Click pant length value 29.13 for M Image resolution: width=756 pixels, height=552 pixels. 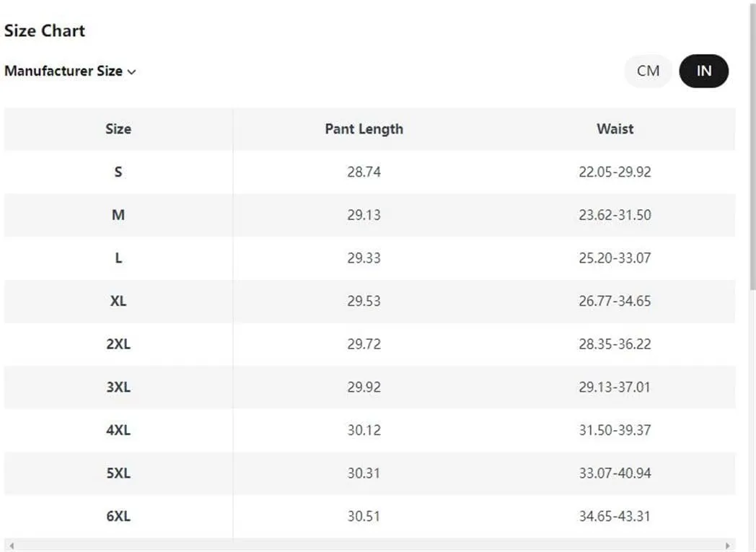[x=364, y=215]
